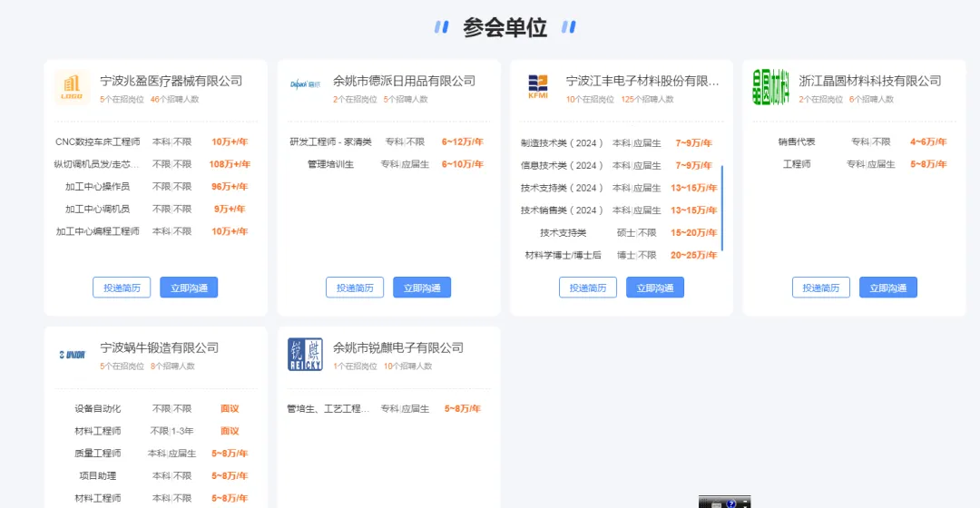Click 立即沟通 for 宁波兆盈医疗器械有限公司
The width and height of the screenshot is (980, 508).
click(x=189, y=288)
